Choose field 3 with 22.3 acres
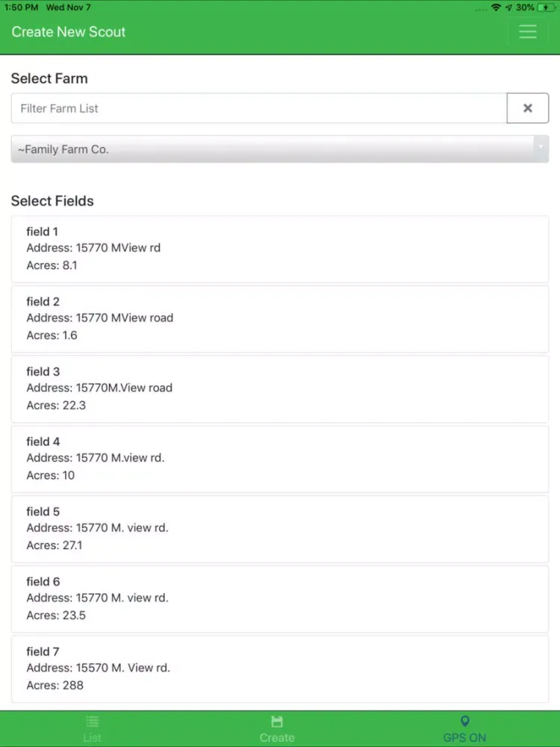Screen dimensions: 560x747 280,389
